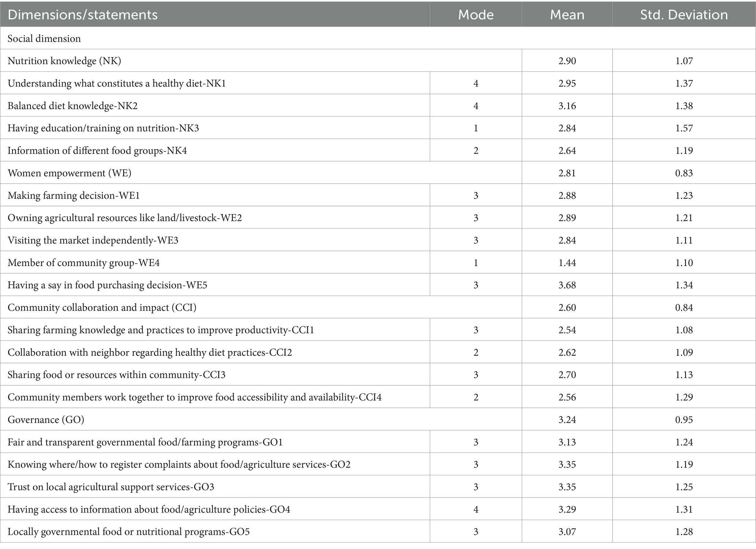Select Member of community group-WE4
The width and height of the screenshot is (756, 549).
(84, 263)
